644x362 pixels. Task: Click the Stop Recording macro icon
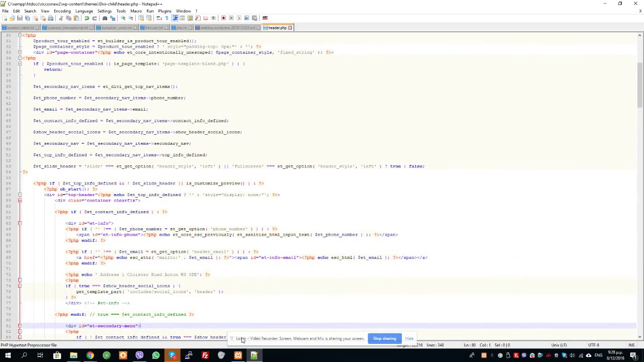click(x=231, y=18)
